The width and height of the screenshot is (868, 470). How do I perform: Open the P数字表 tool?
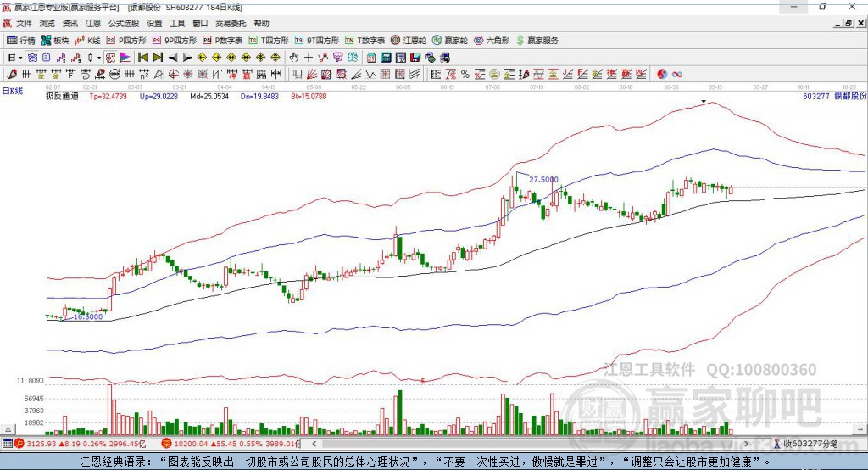223,41
